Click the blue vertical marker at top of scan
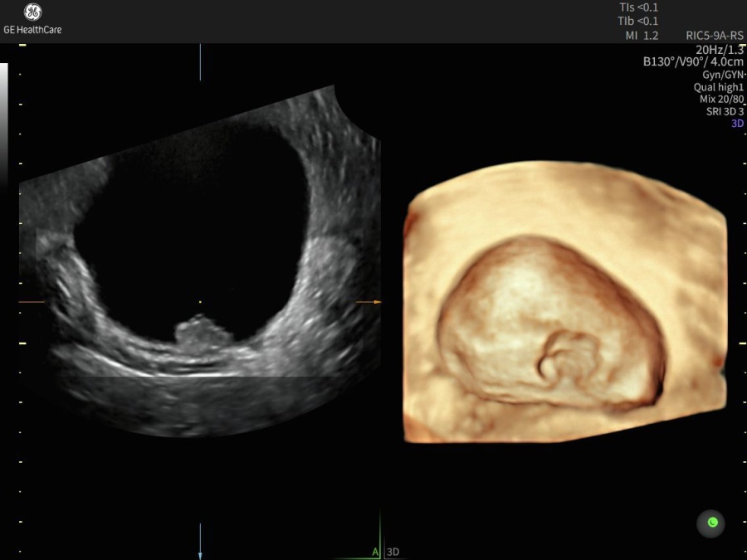 pyautogui.click(x=200, y=61)
